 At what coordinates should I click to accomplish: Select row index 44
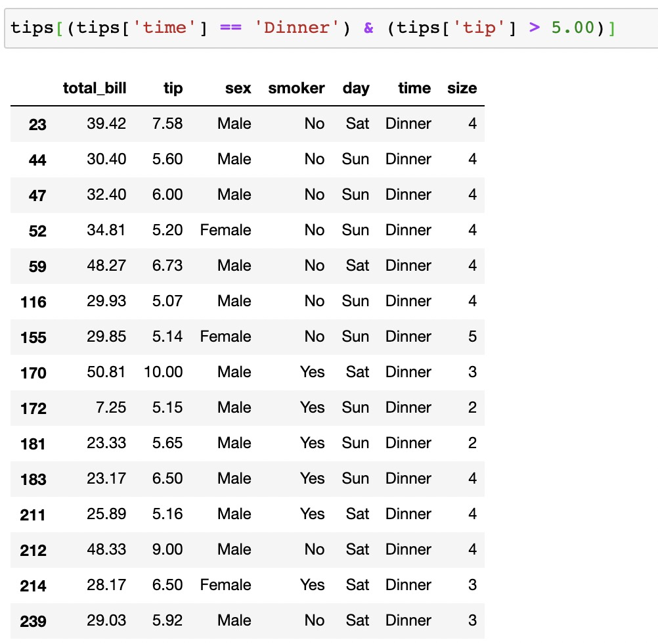pos(37,160)
